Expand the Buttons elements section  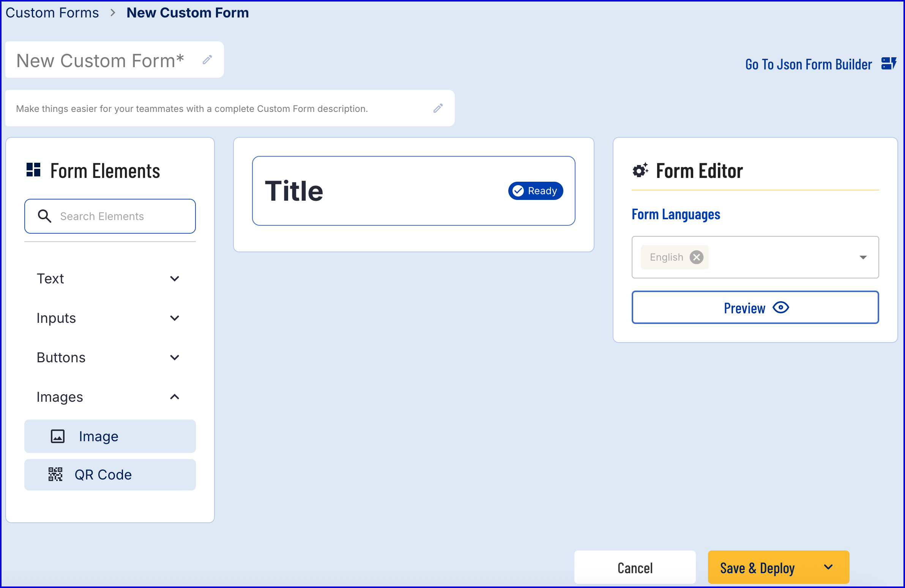[x=175, y=358]
